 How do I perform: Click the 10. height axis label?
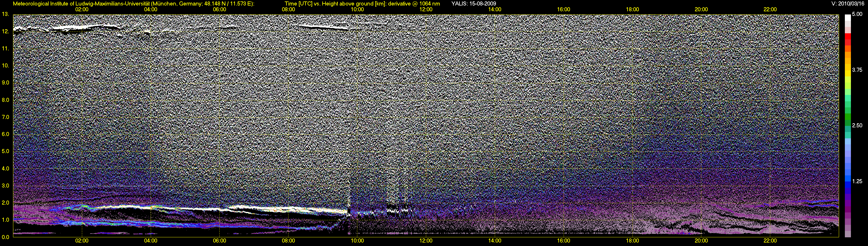tap(5, 65)
